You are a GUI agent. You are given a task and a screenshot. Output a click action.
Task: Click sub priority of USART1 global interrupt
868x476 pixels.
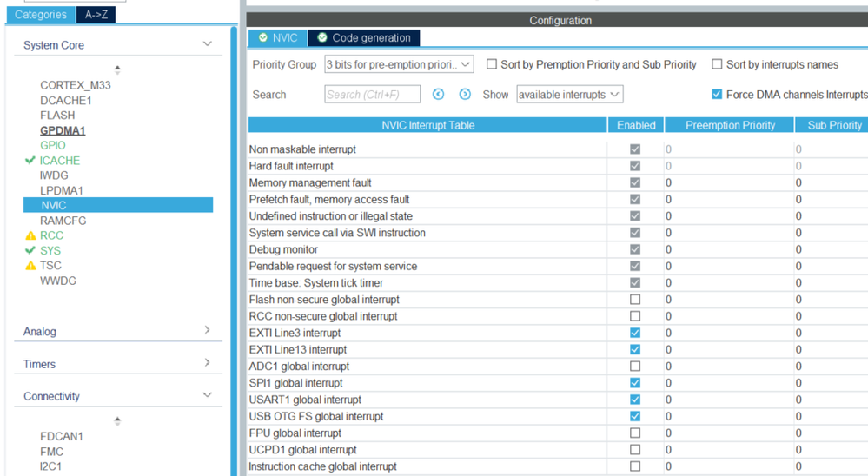831,399
